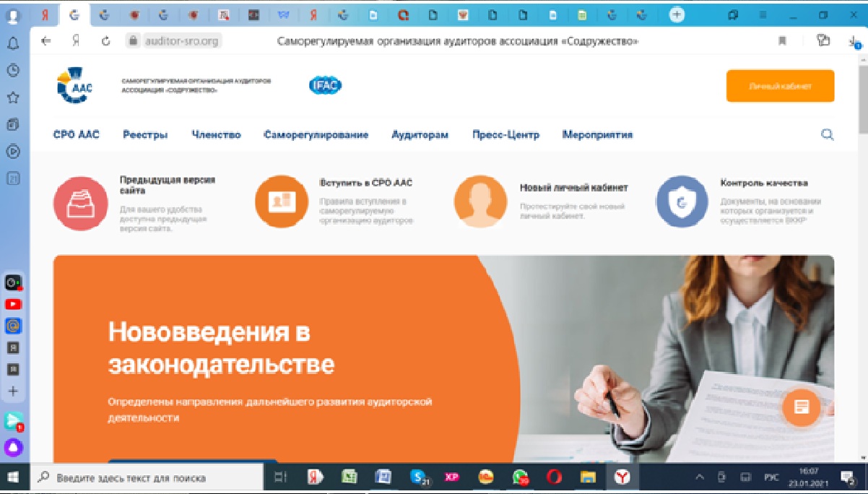The height and width of the screenshot is (494, 868).
Task: Click the blue quality control shield icon
Action: coord(682,201)
